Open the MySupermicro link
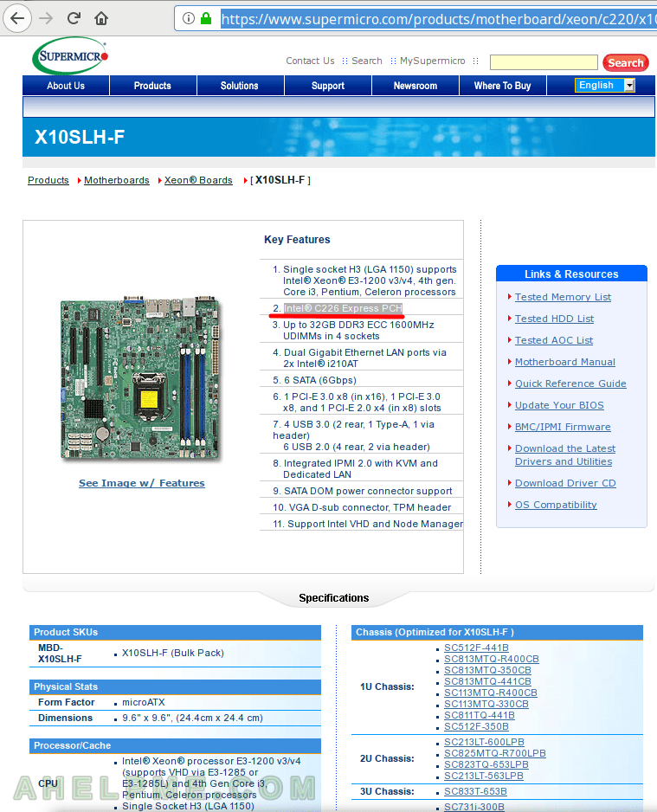Screen dimensions: 657x812 coord(433,61)
